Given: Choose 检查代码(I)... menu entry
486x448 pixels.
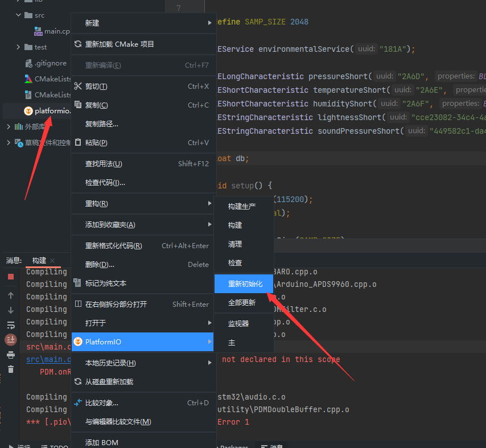Looking at the screenshot, I should (x=143, y=183).
